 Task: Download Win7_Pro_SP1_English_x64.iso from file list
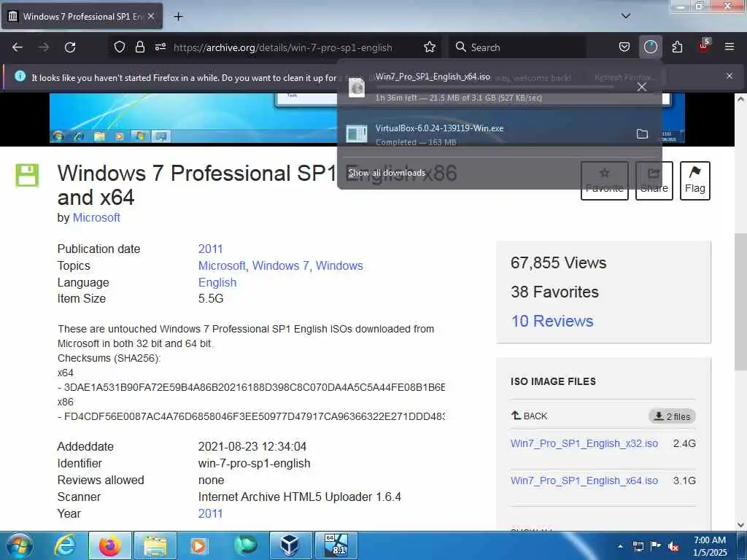coord(584,481)
